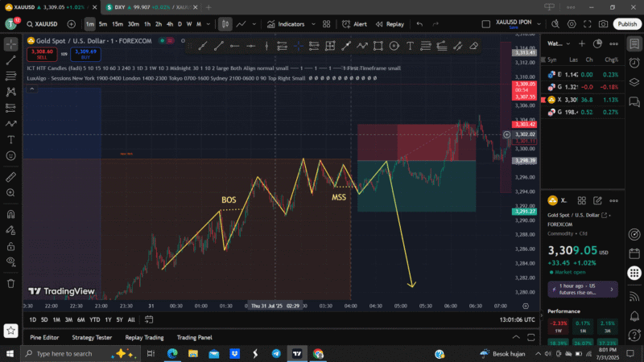This screenshot has width=644, height=362.
Task: Enable the Magnet mode icon
Action: point(11,214)
